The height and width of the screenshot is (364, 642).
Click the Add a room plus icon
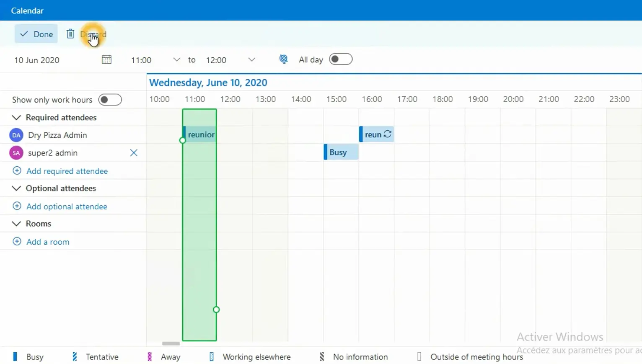click(x=17, y=241)
